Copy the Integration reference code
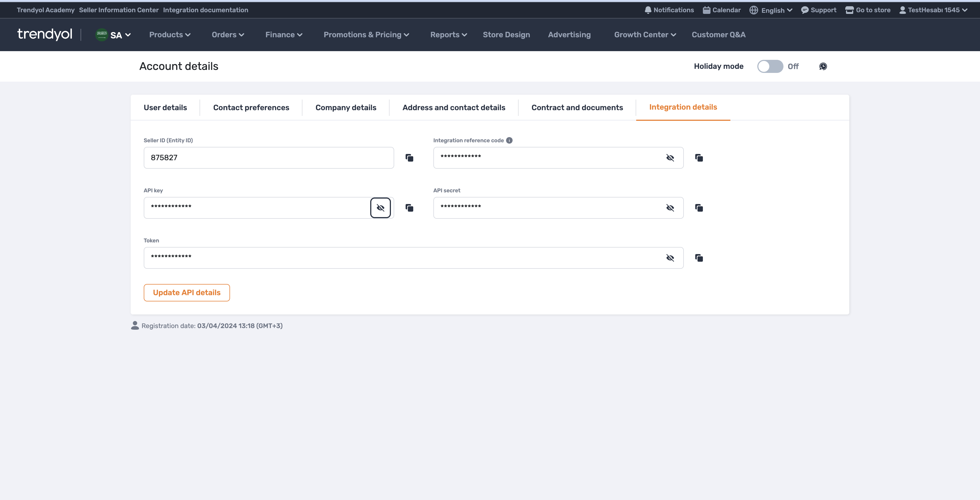Image resolution: width=980 pixels, height=500 pixels. tap(699, 158)
